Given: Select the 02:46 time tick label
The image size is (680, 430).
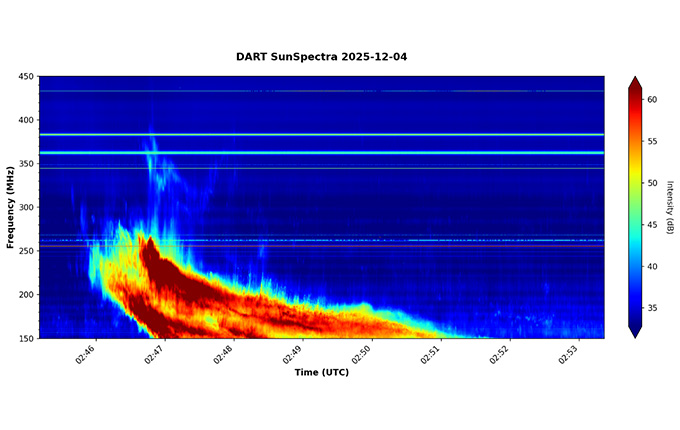Looking at the screenshot, I should coord(86,353).
